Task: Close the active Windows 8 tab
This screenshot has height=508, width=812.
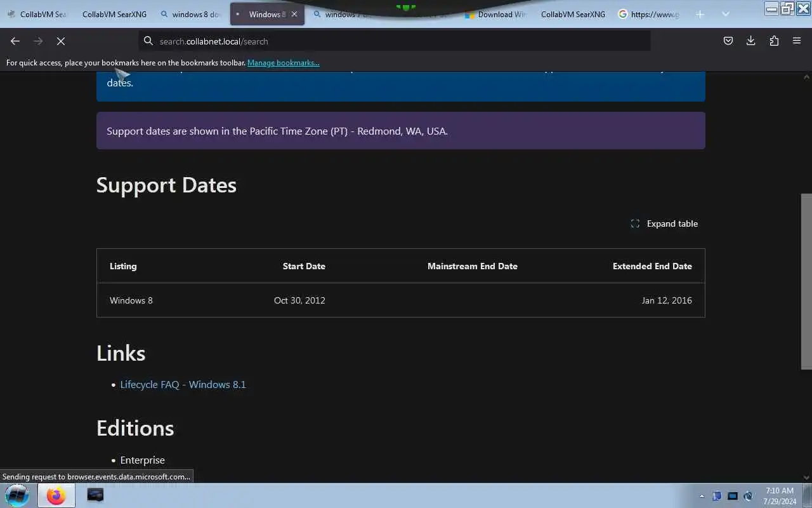Action: (294, 14)
